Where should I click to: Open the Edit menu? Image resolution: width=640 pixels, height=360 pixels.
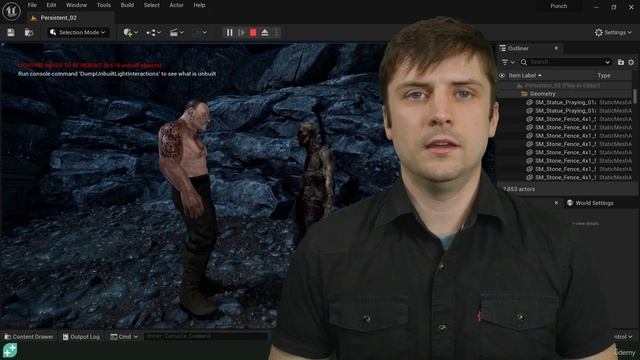(x=51, y=5)
